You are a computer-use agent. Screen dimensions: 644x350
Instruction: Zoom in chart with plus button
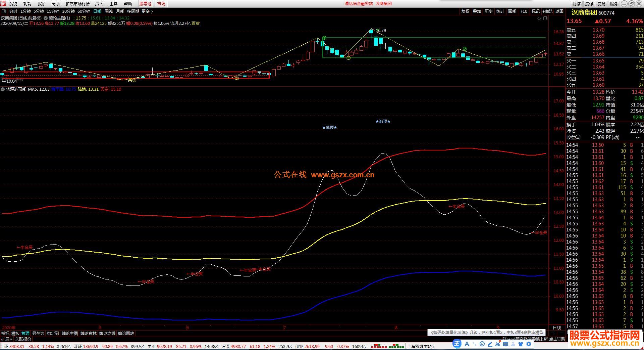[x=553, y=333]
